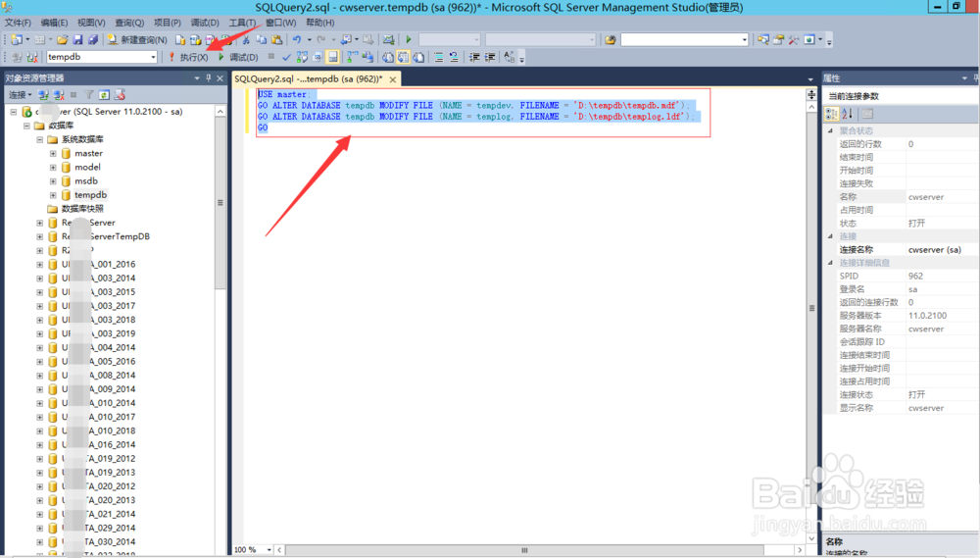Expand the master database node

pyautogui.click(x=53, y=153)
